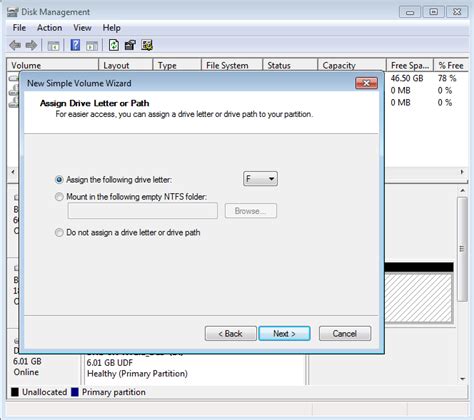Maximize the Disk Management window
Viewport: 474px width, 420px height.
click(x=433, y=12)
